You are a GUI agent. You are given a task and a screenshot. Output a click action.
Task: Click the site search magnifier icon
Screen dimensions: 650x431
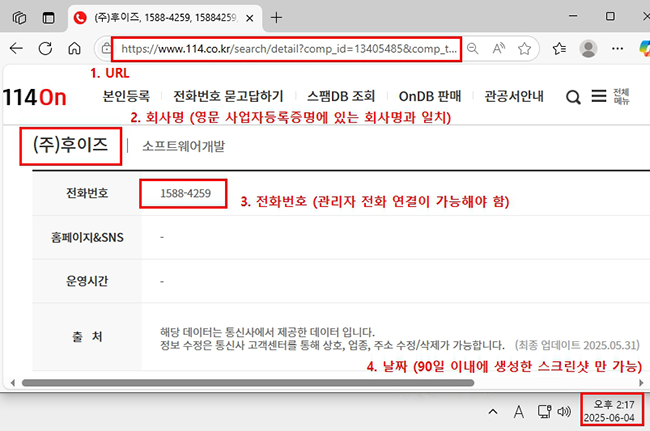[x=573, y=97]
